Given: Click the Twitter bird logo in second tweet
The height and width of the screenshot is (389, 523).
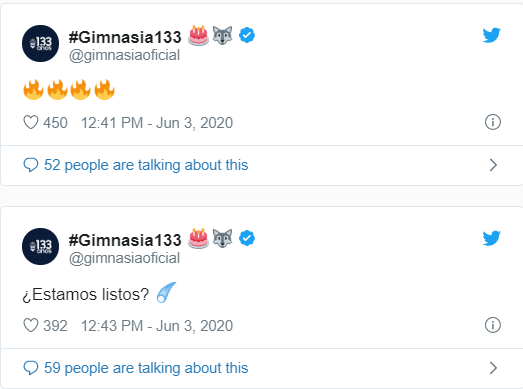Looking at the screenshot, I should [x=491, y=238].
